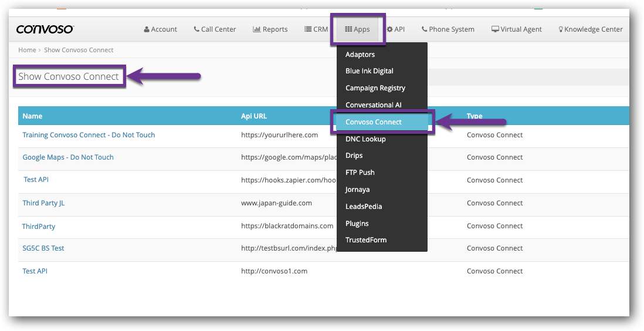Click the Virtual Agent monitor icon

(496, 29)
